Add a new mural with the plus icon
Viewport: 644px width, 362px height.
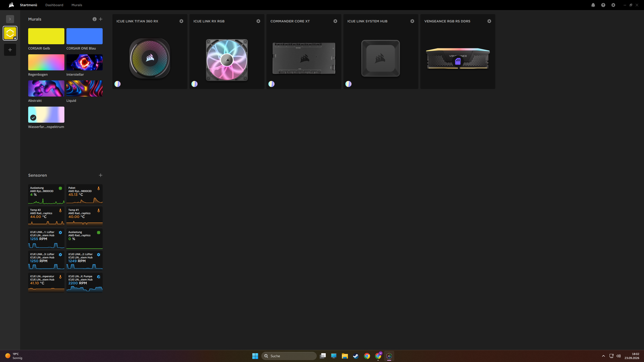click(101, 19)
